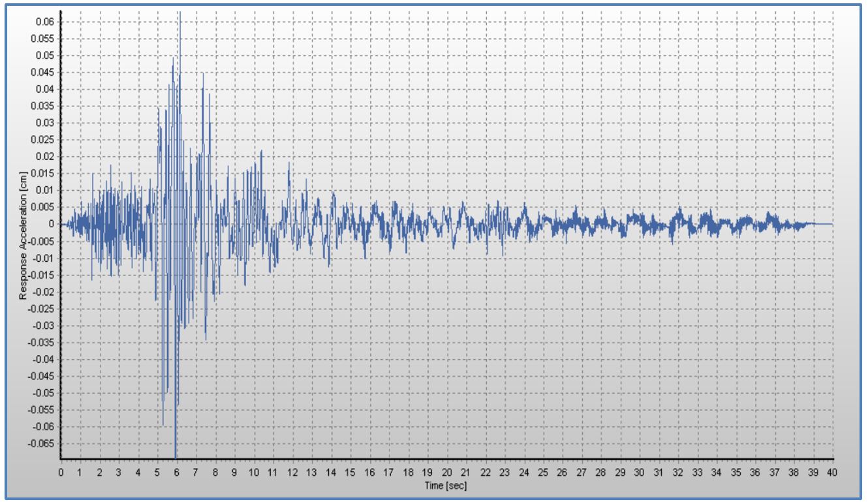Click the 34 second x-axis label
The width and height of the screenshot is (868, 504).
pyautogui.click(x=717, y=472)
